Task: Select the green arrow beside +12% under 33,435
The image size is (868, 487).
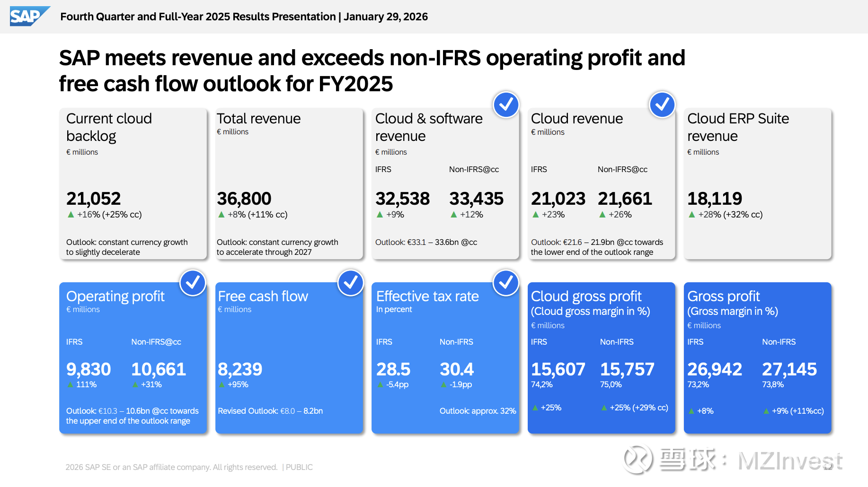Action: (453, 215)
